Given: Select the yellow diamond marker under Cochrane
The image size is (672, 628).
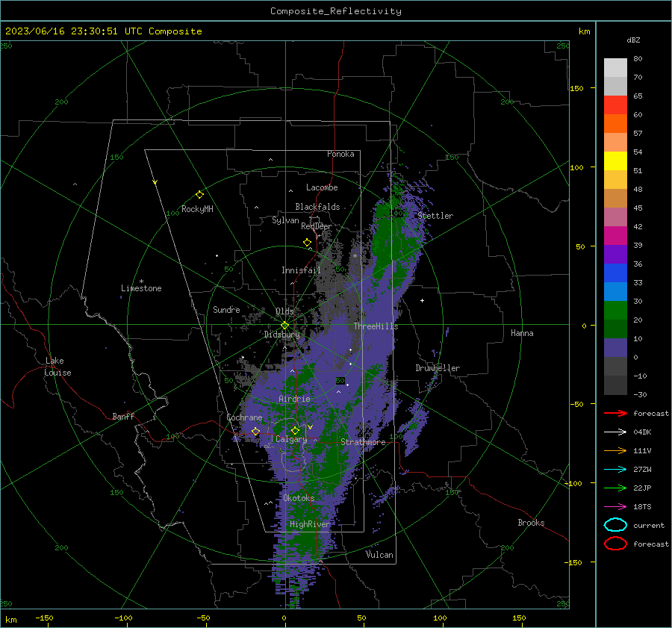Looking at the screenshot, I should [255, 431].
